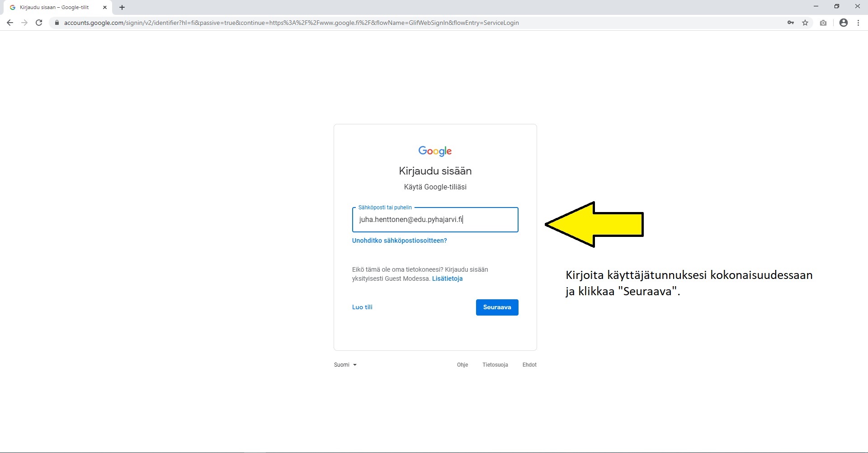Click the 'Luo tili' button
868x453 pixels.
click(362, 307)
